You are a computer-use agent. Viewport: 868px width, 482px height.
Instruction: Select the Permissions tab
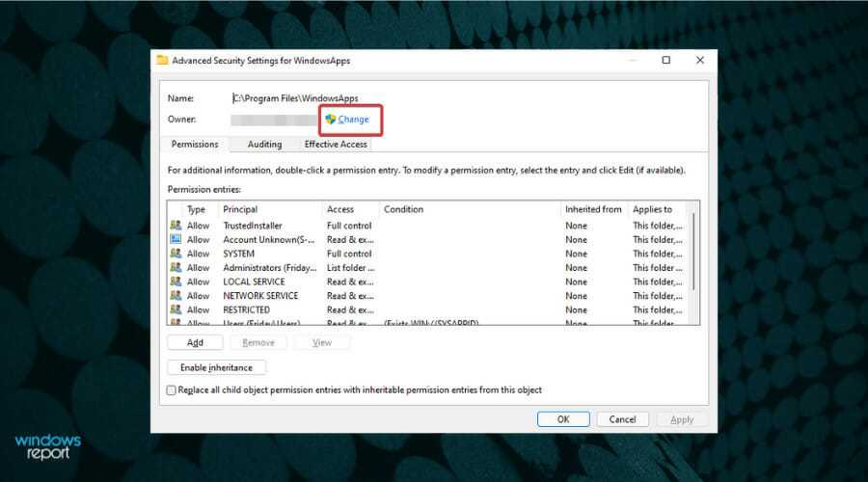pyautogui.click(x=195, y=145)
